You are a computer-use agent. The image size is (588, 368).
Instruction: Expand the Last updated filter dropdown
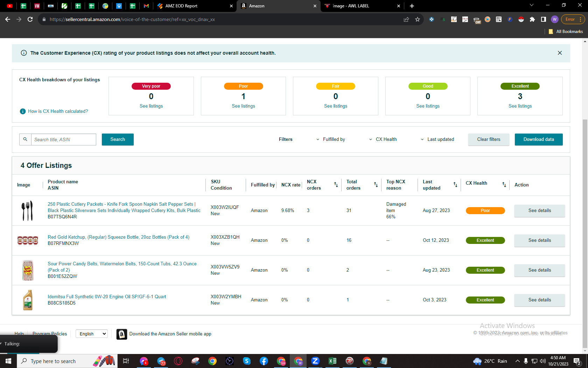(x=437, y=139)
